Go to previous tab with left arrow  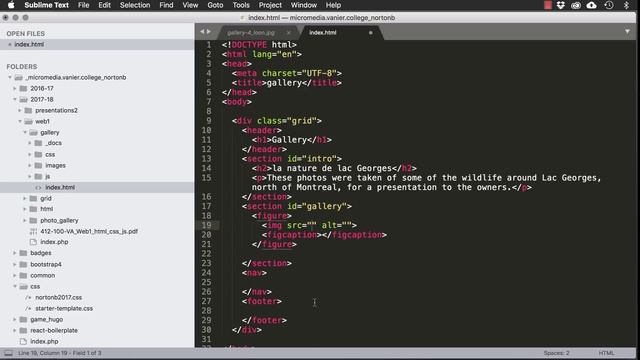coord(202,31)
